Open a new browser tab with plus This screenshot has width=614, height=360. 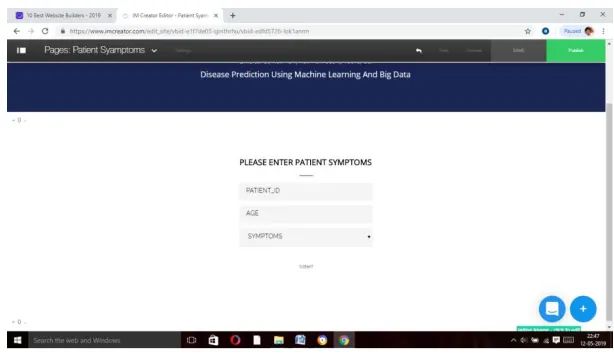(233, 16)
